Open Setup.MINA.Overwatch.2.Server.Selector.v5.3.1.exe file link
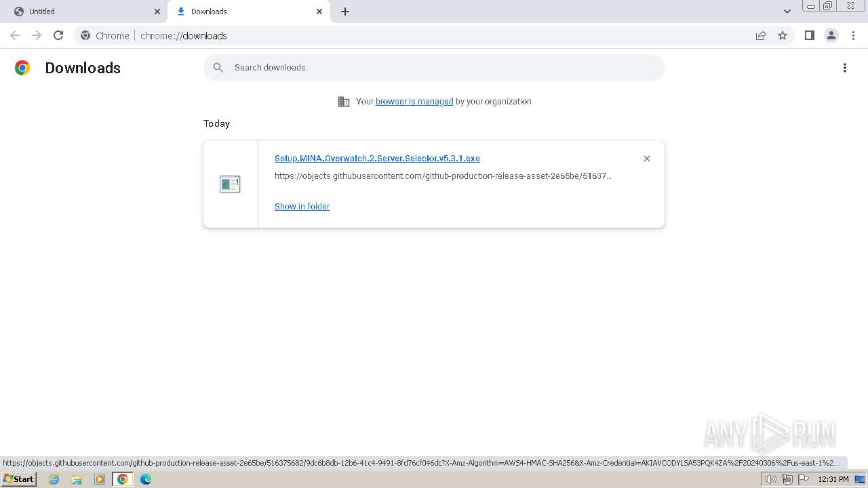Image resolution: width=868 pixels, height=488 pixels. [x=377, y=158]
